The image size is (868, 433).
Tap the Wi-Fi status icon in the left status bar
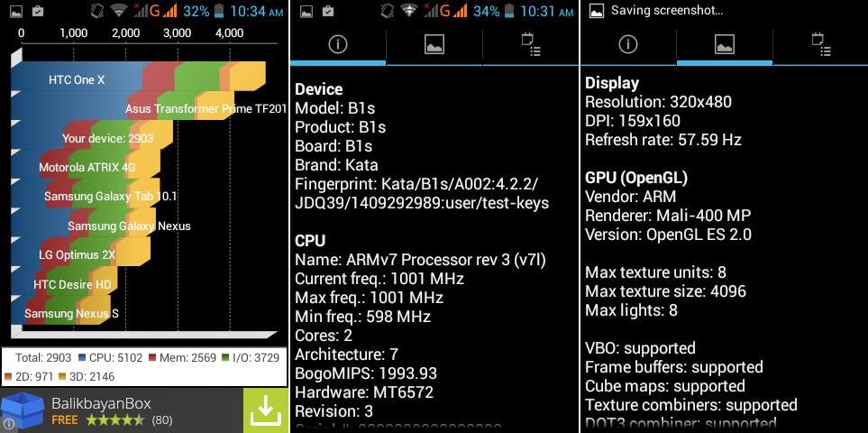pos(118,11)
